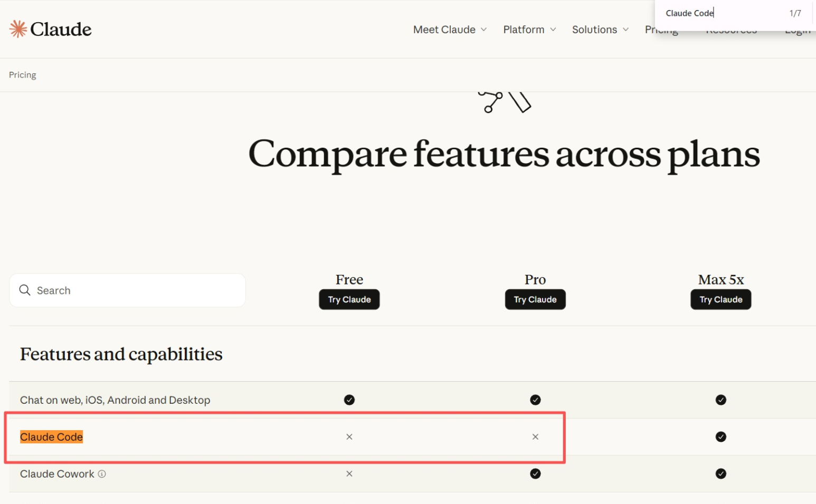This screenshot has height=504, width=816.
Task: Focus the Search features input field
Action: point(128,290)
